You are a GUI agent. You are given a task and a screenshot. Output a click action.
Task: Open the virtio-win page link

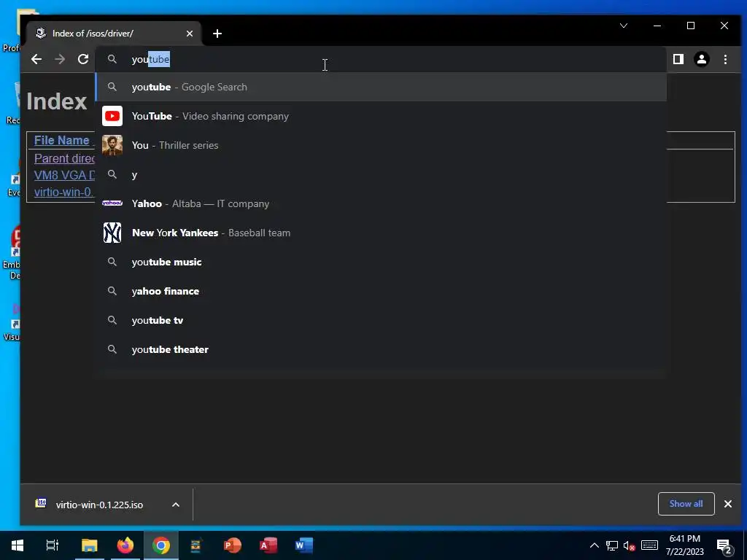(64, 192)
